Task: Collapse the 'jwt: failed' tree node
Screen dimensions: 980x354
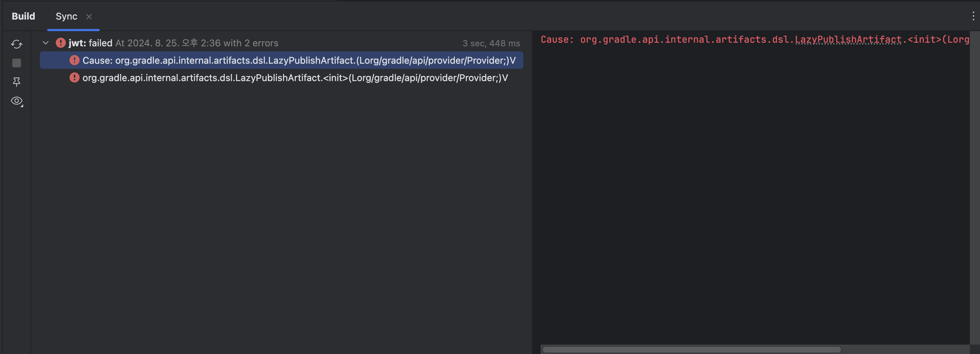Action: [46, 43]
